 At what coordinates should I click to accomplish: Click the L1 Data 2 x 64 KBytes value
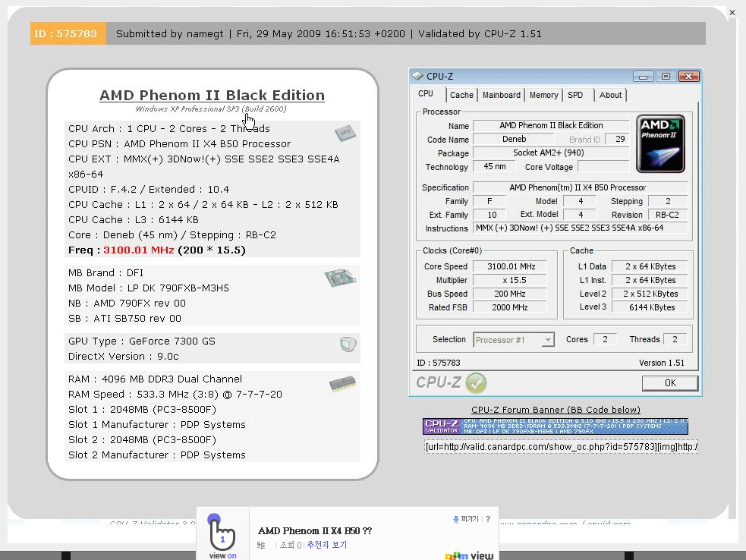click(650, 267)
